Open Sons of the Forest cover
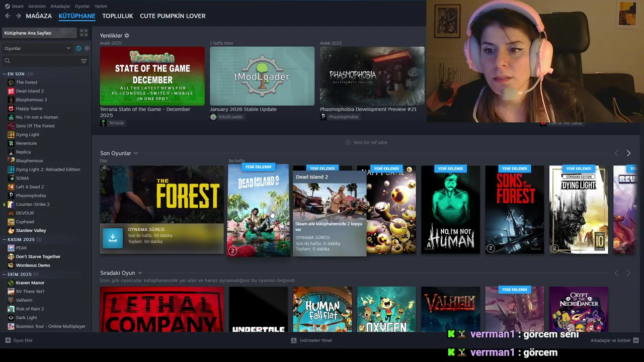This screenshot has height=362, width=644. coord(514,210)
